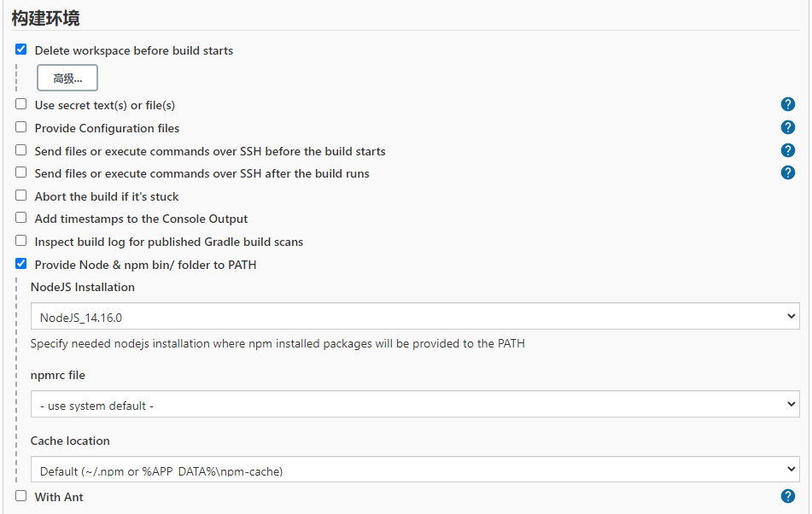Enable SSH commands after the build runs

tap(21, 172)
